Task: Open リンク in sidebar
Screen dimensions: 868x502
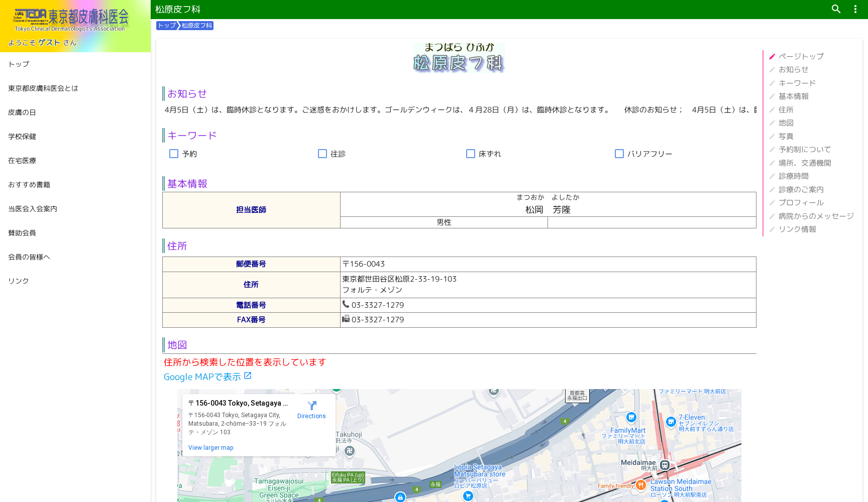Action: point(75,281)
